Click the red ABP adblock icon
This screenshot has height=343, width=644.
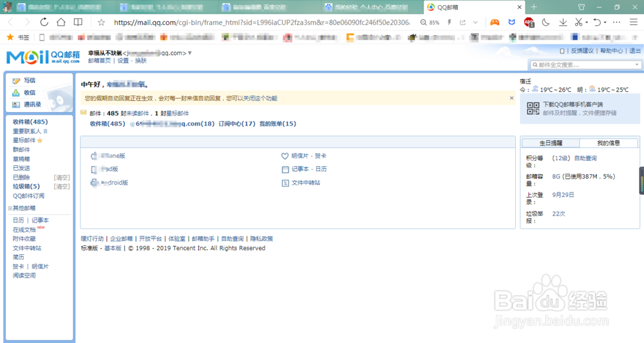(529, 23)
